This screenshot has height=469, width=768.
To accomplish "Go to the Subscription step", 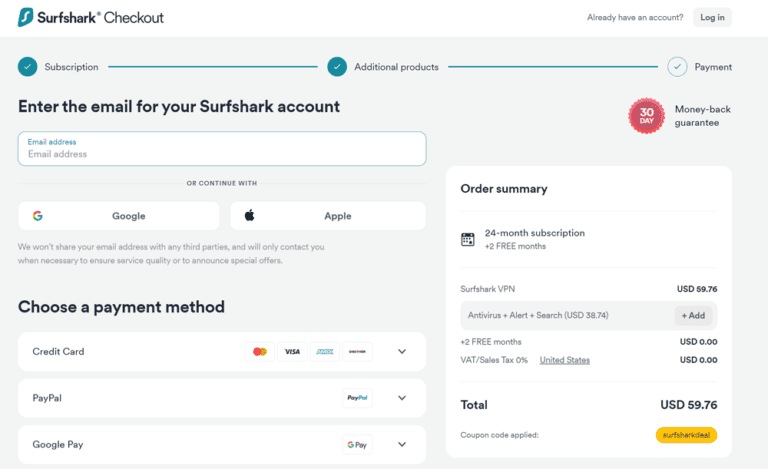I will pos(28,67).
